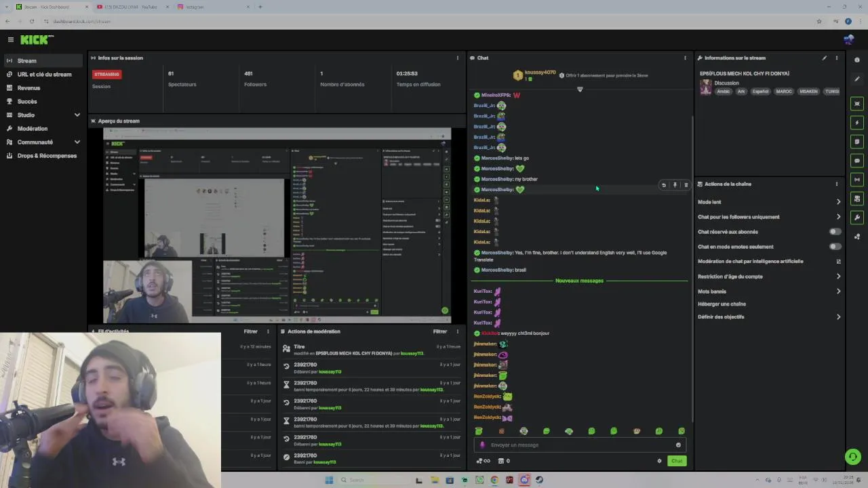This screenshot has height=488, width=868.
Task: Open chat settings gear icon
Action: pyautogui.click(x=659, y=461)
